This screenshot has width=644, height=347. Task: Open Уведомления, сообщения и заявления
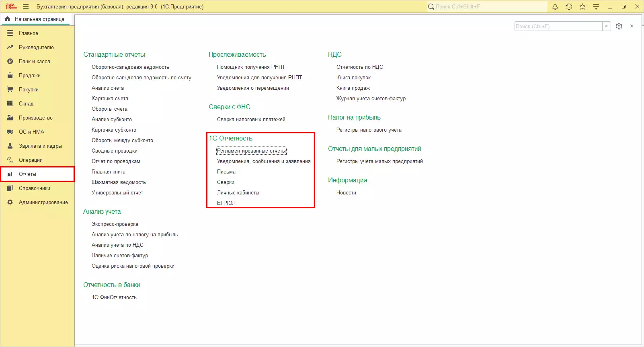coord(264,161)
